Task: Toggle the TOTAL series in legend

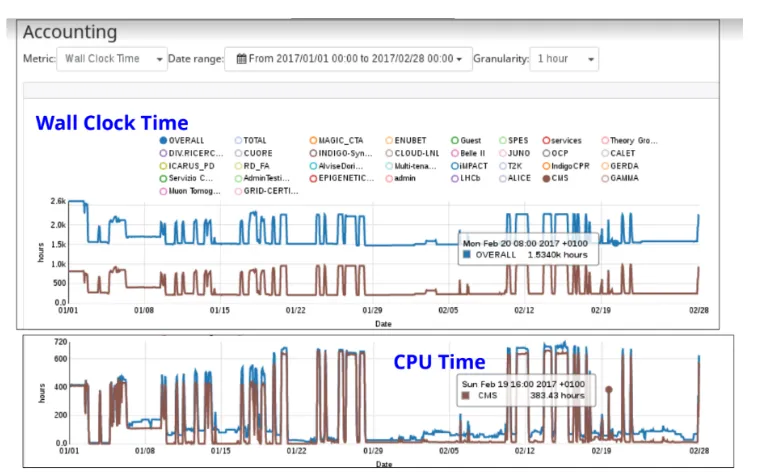Action: pyautogui.click(x=251, y=140)
